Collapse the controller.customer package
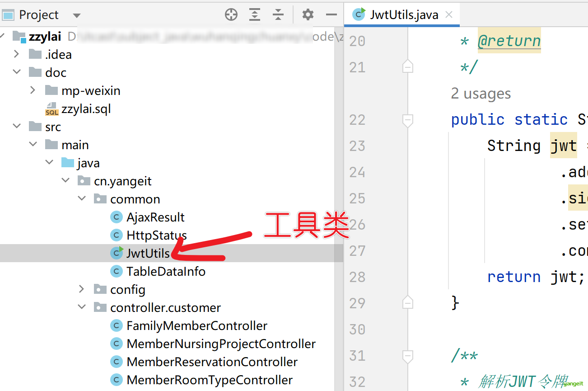This screenshot has height=391, width=588. pos(82,307)
